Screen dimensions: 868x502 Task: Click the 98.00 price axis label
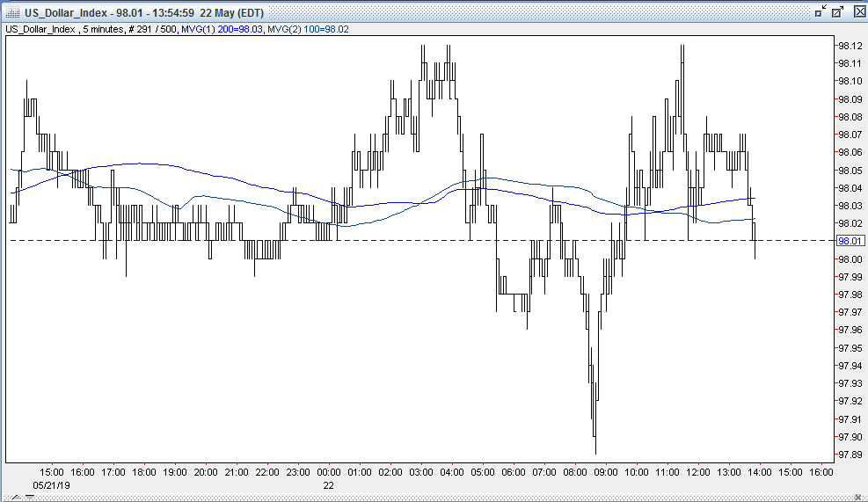pyautogui.click(x=850, y=259)
